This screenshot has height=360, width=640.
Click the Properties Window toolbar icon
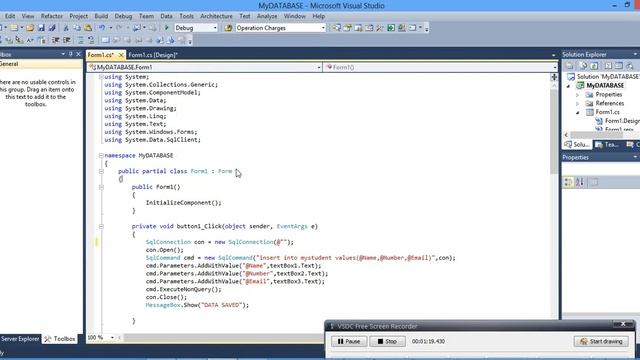tap(347, 28)
